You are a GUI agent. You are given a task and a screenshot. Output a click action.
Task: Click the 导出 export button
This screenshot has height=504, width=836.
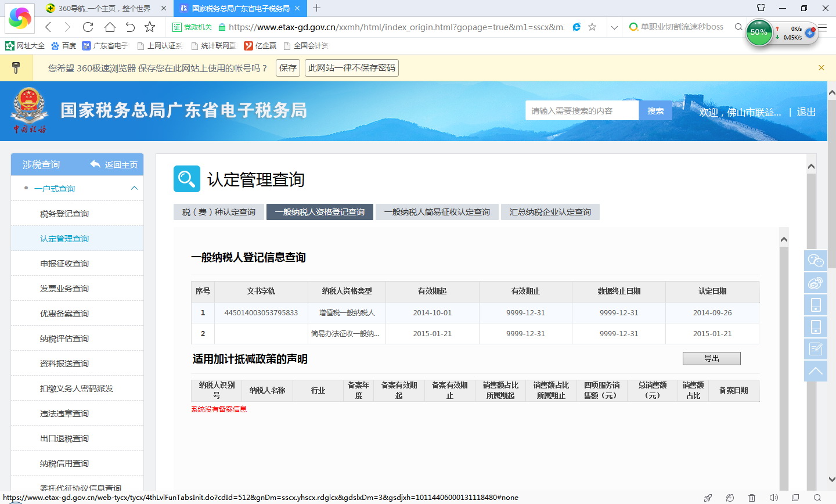coord(712,358)
